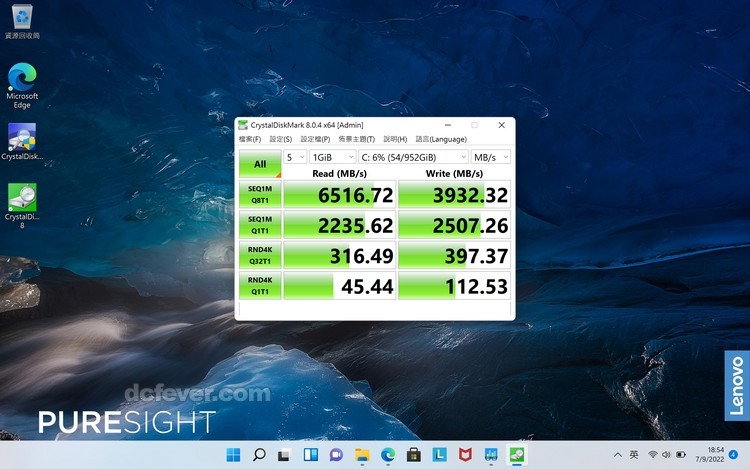Image resolution: width=750 pixels, height=469 pixels.
Task: Open the drive selector showing C: 6%
Action: (x=413, y=157)
